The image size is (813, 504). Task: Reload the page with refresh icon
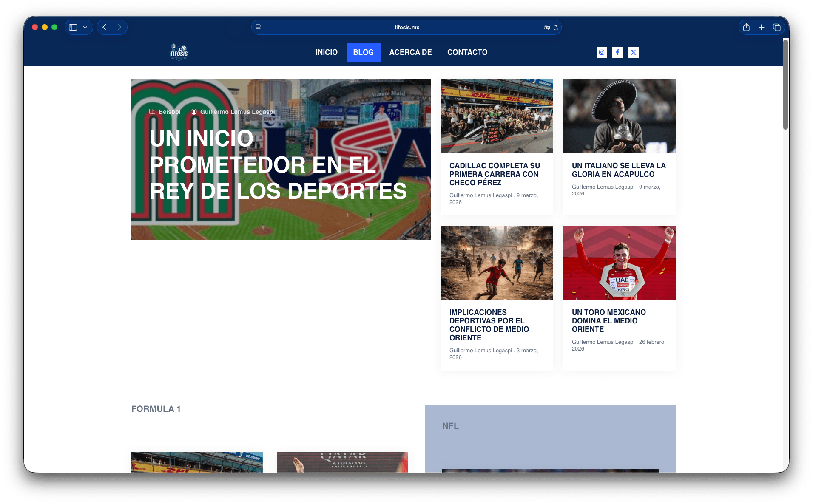[556, 27]
